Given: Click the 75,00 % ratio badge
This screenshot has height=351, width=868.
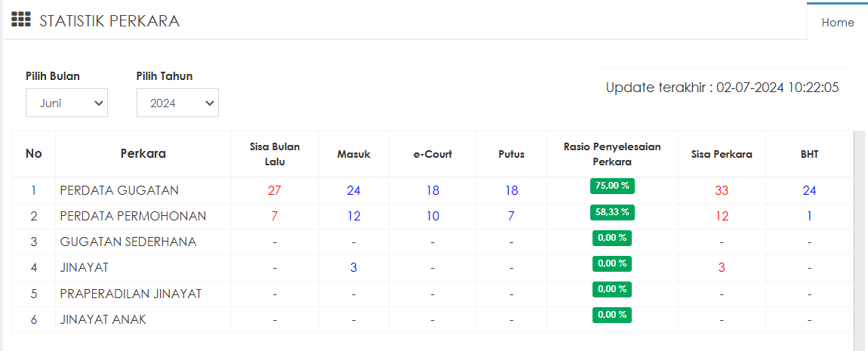Looking at the screenshot, I should (x=612, y=186).
